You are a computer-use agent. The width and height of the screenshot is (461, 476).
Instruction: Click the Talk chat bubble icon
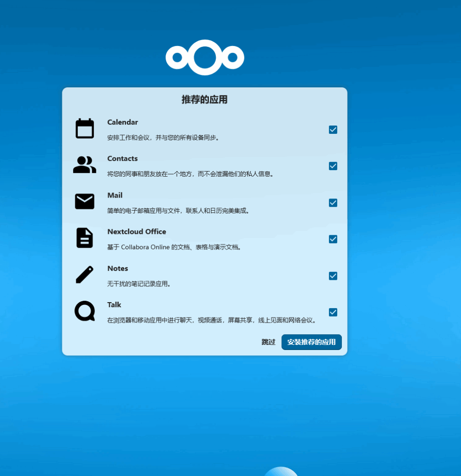tap(85, 311)
